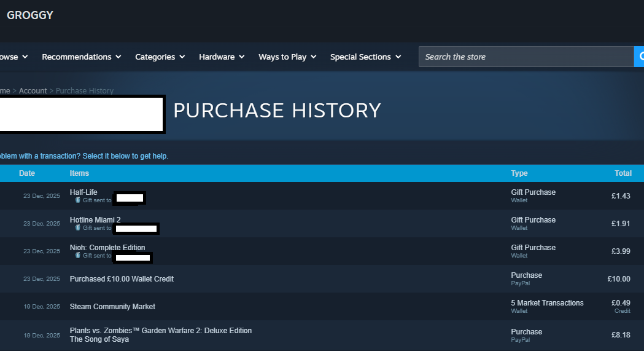Screen dimensions: 644x351
Task: Click the PURCHASE HISTORY heading
Action: pyautogui.click(x=277, y=111)
